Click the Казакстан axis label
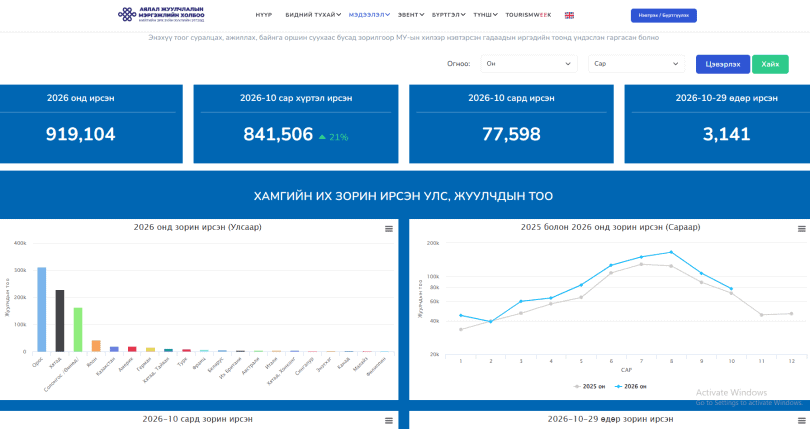 point(106,366)
